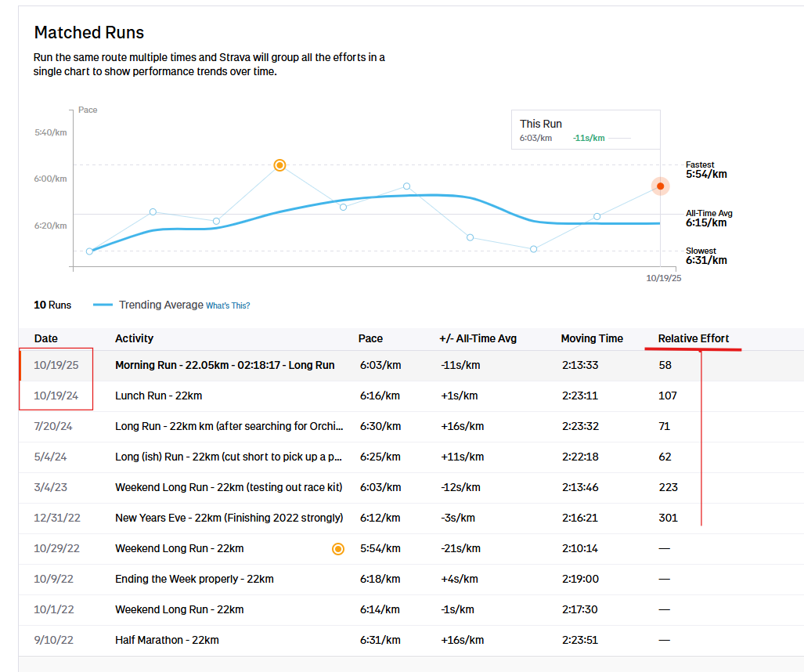
Task: Select the 7/20/24 Long Run row
Action: tap(229, 426)
